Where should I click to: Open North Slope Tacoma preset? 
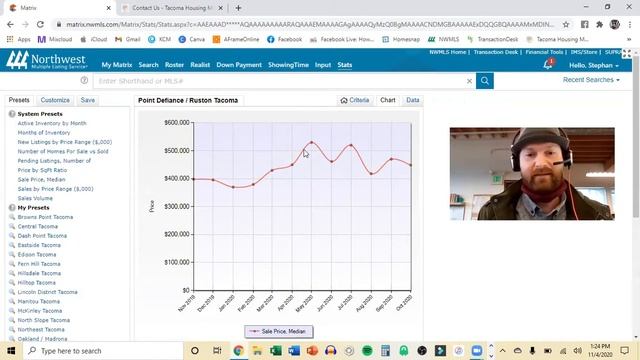pos(43,320)
